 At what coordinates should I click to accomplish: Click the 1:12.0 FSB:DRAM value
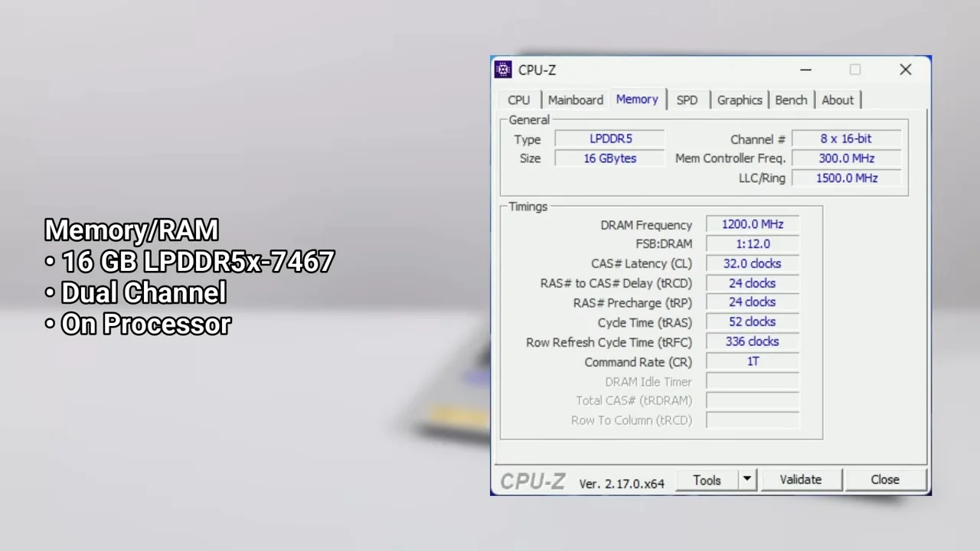(x=753, y=243)
